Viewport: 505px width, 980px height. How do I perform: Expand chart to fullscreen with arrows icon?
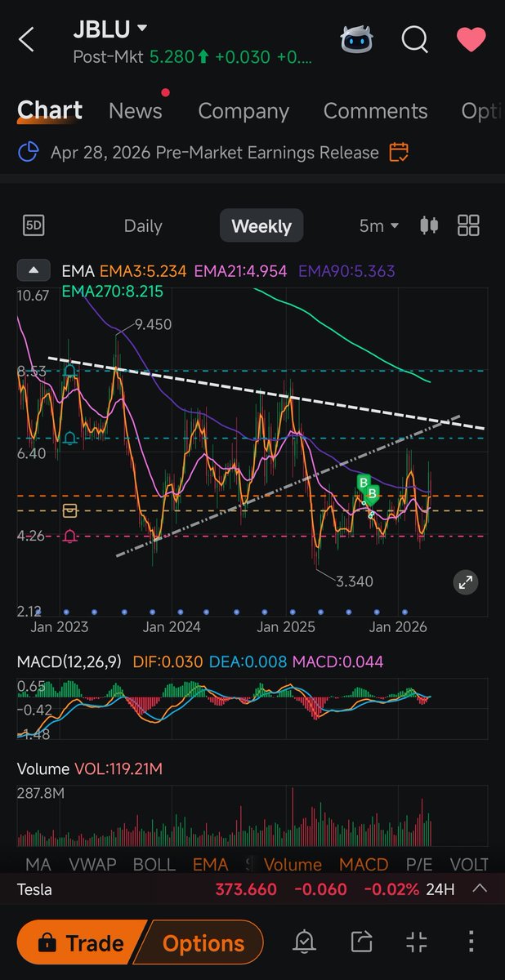click(465, 582)
